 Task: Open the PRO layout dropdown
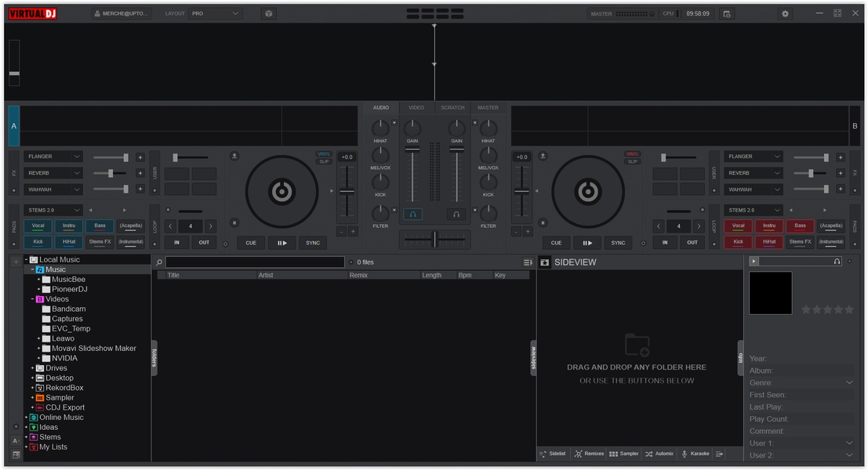(x=215, y=13)
